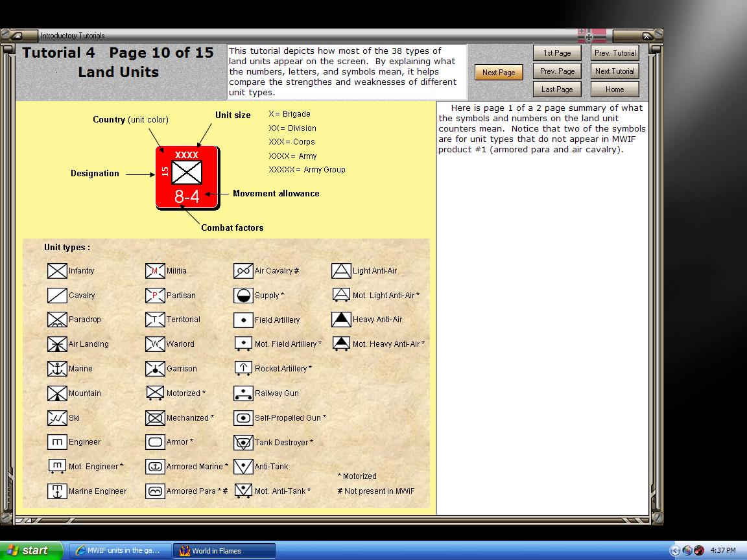This screenshot has height=560, width=747.
Task: Click the Marine anchor unit symbol
Action: 57,369
